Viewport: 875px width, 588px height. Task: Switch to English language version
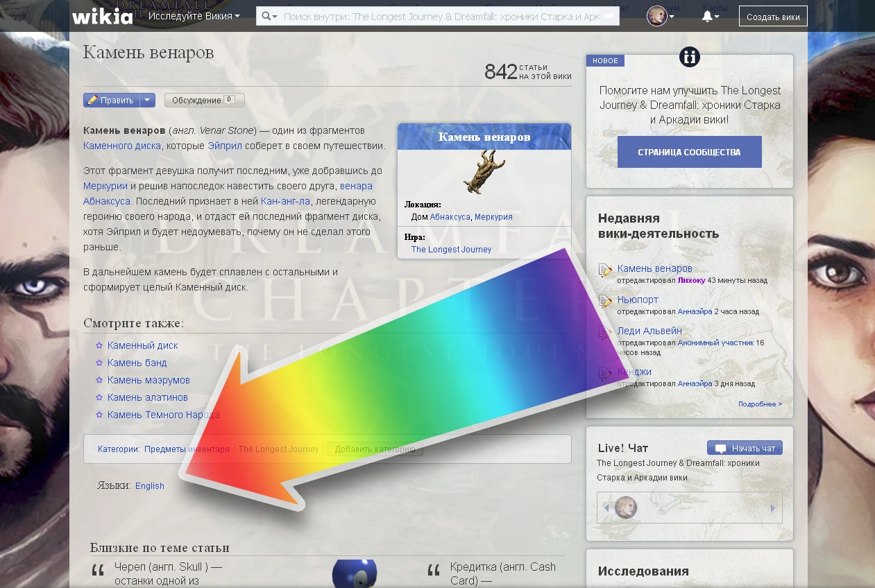(x=150, y=486)
